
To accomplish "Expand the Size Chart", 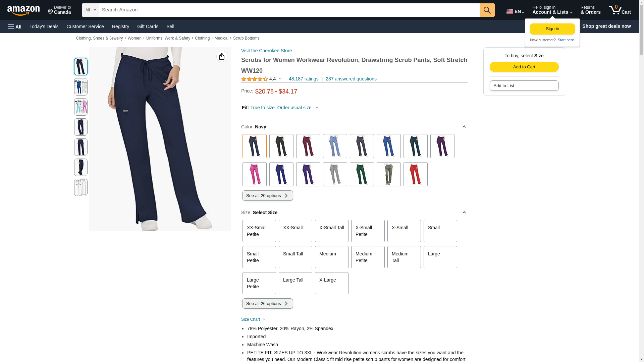I will pyautogui.click(x=253, y=319).
